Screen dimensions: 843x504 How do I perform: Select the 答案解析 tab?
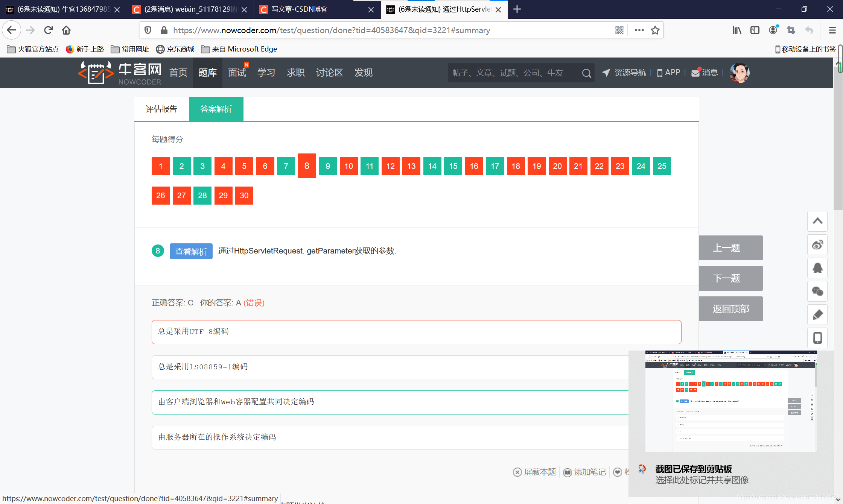(216, 109)
